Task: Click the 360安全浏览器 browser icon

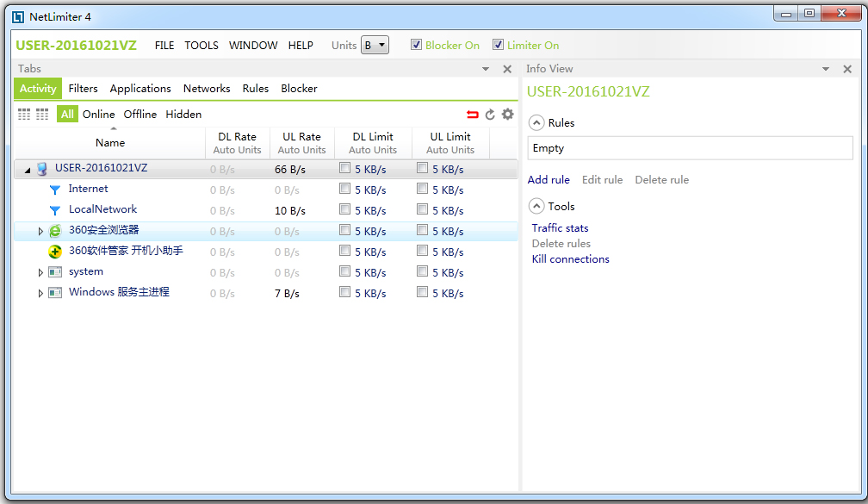Action: click(55, 231)
